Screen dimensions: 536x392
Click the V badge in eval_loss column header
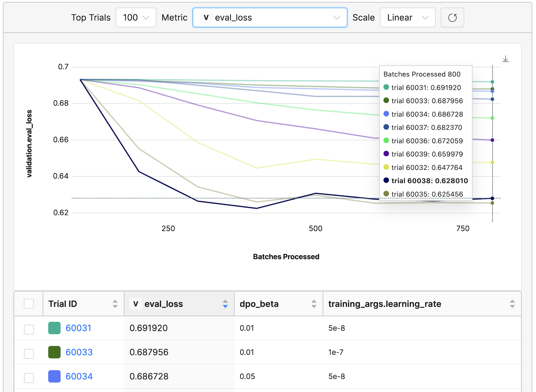pos(136,304)
